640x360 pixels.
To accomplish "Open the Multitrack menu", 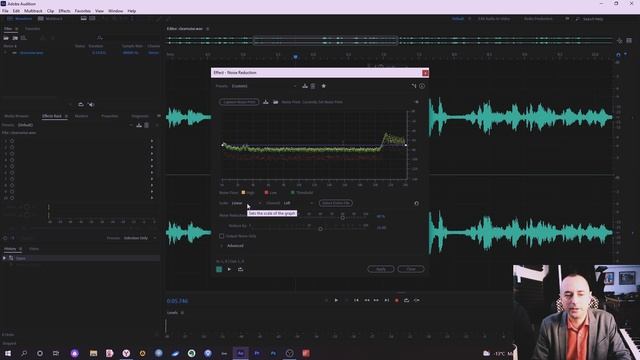I will point(33,11).
